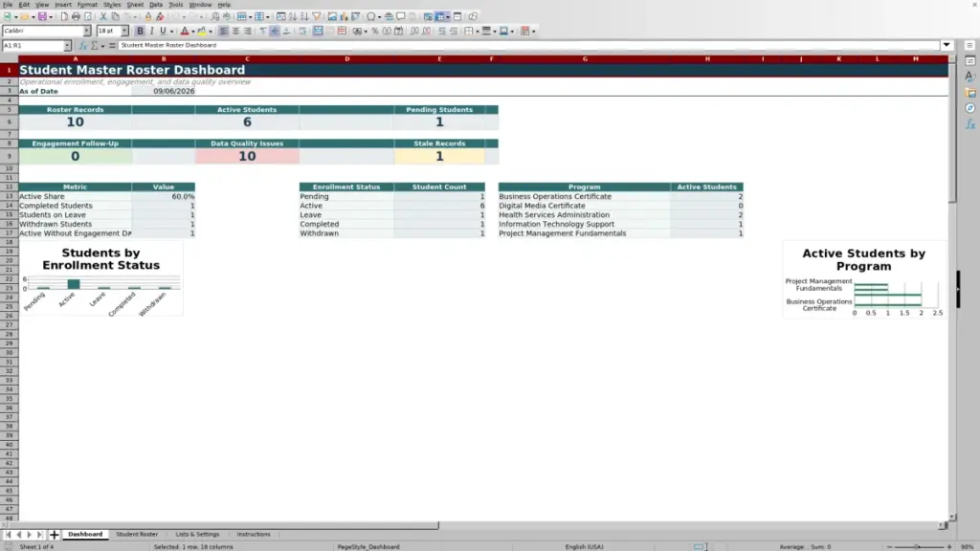Click the AutoFilter funnel icon
980x551 pixels.
pos(317,16)
